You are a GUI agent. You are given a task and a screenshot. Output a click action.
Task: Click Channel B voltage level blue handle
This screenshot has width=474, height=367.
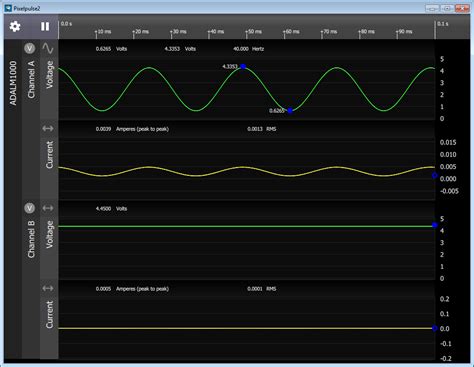[x=435, y=225]
